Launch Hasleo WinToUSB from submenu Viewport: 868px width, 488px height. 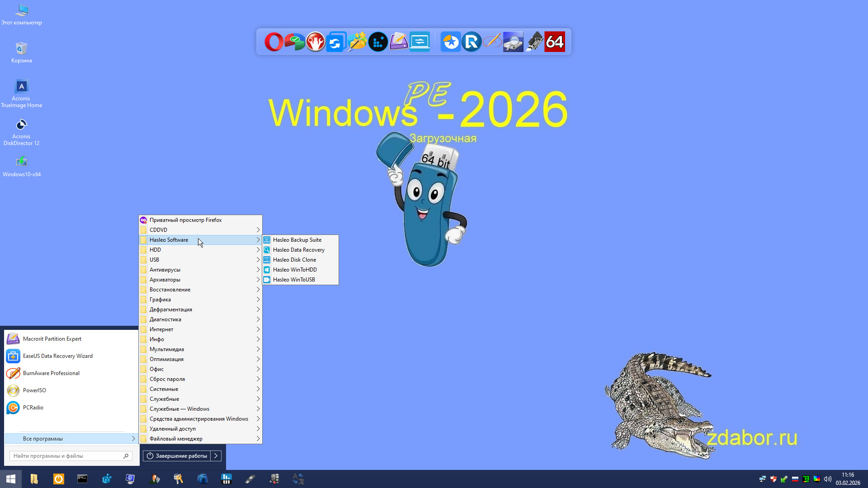click(294, 280)
